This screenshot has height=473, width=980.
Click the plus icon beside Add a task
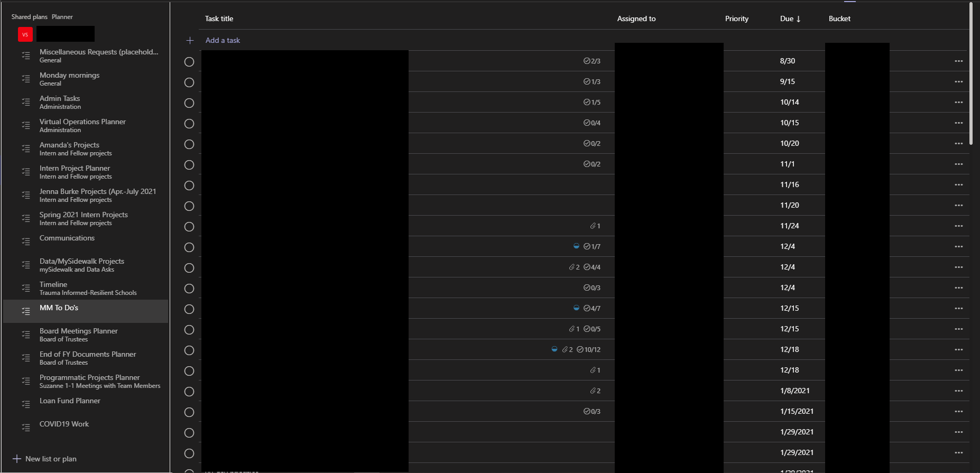pos(190,41)
